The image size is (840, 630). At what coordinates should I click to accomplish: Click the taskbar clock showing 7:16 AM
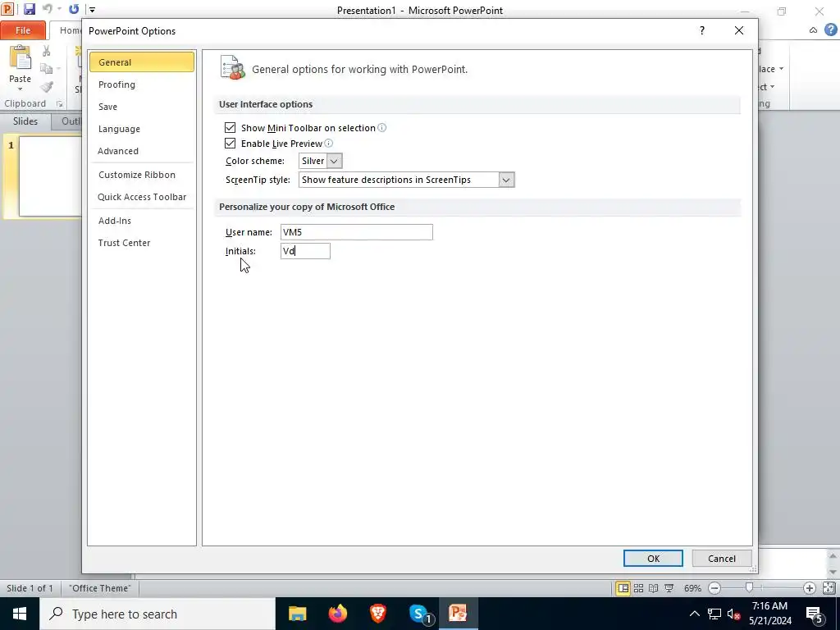(769, 614)
